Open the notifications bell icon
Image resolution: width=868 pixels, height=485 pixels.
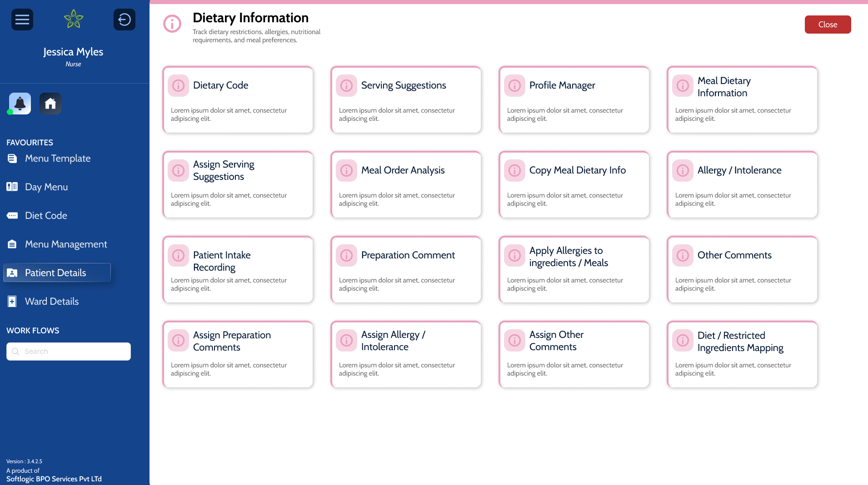coord(20,104)
